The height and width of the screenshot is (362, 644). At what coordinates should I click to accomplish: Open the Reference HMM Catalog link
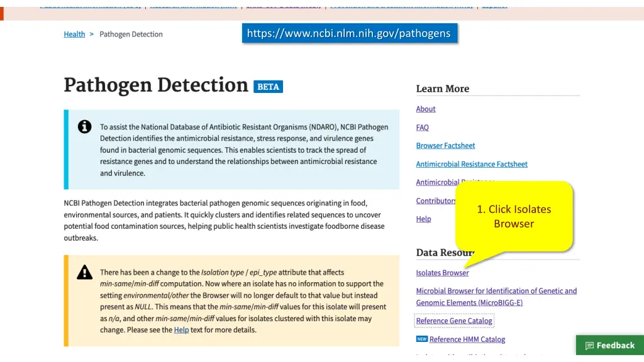467,339
